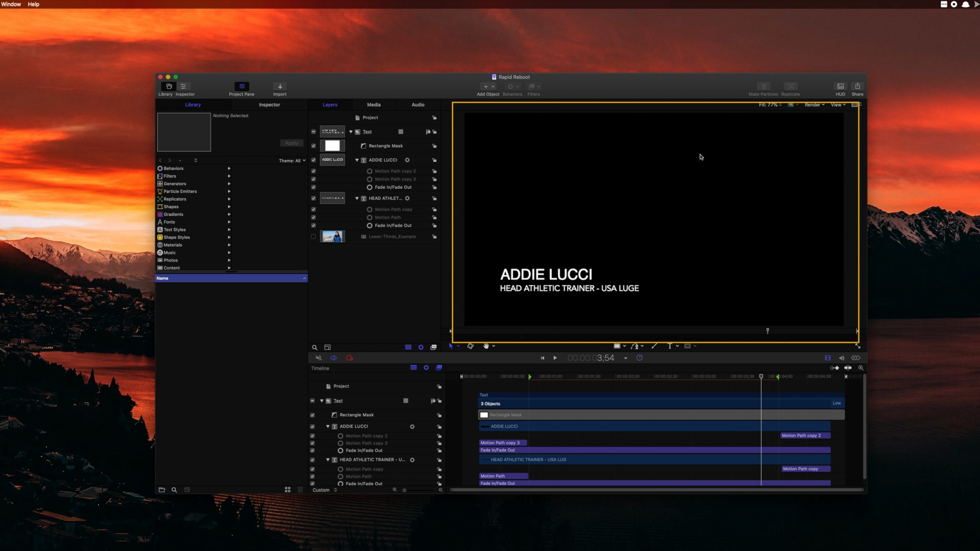Open the Theme: All dropdown
The image size is (980, 551).
292,161
